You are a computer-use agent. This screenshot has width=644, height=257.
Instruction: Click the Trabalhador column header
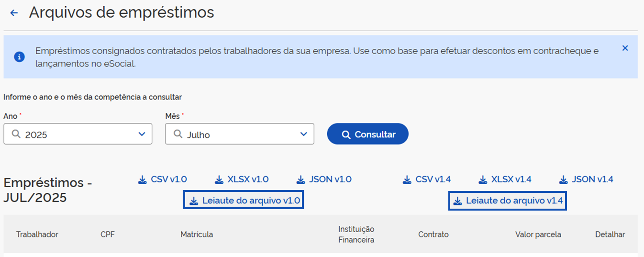(x=37, y=235)
